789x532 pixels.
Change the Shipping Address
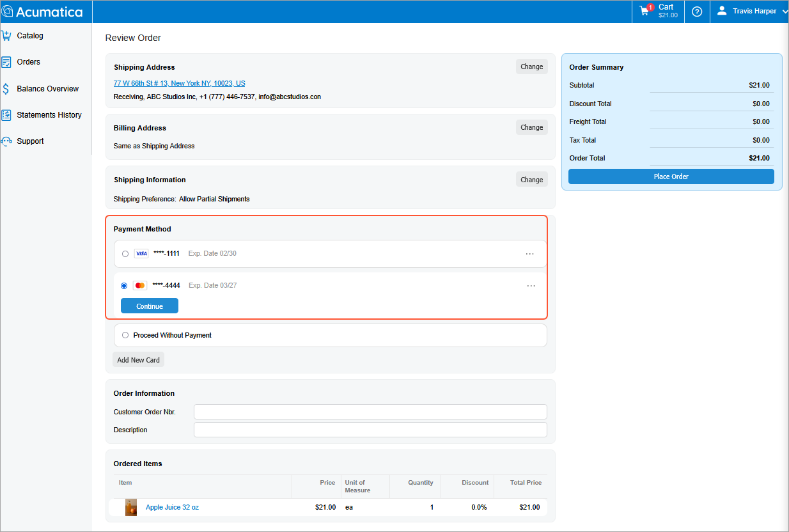coord(531,66)
